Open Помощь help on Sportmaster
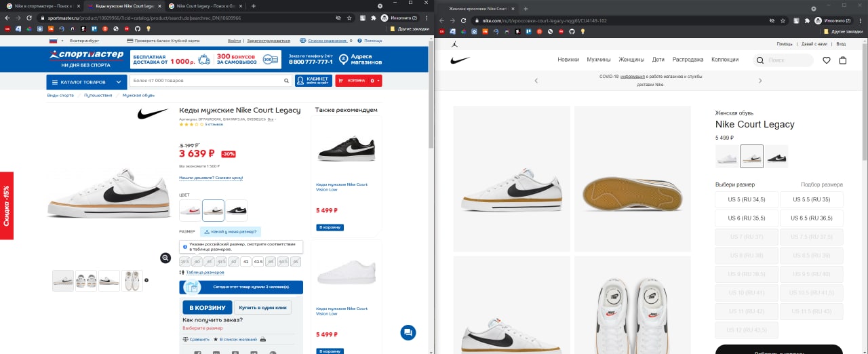 (x=370, y=41)
